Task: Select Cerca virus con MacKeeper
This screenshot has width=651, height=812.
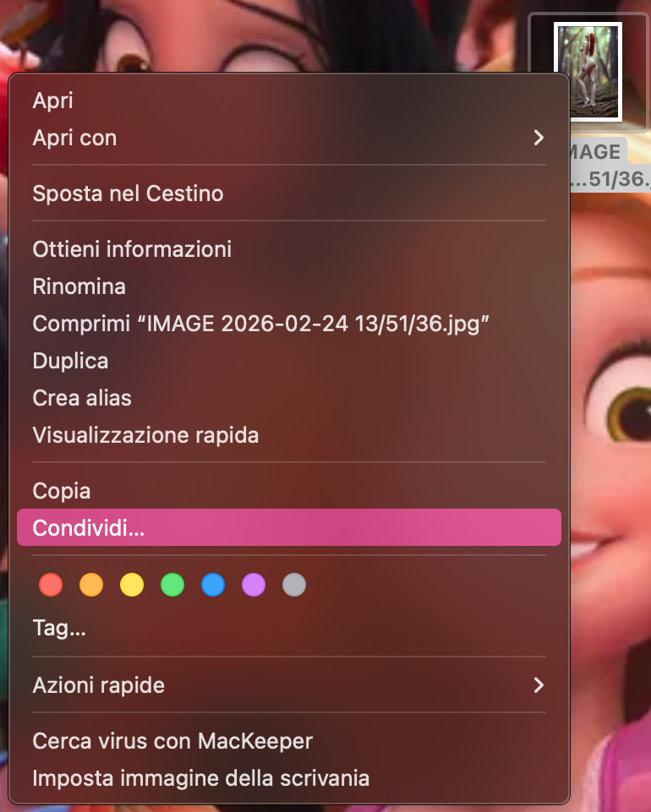Action: (288, 741)
